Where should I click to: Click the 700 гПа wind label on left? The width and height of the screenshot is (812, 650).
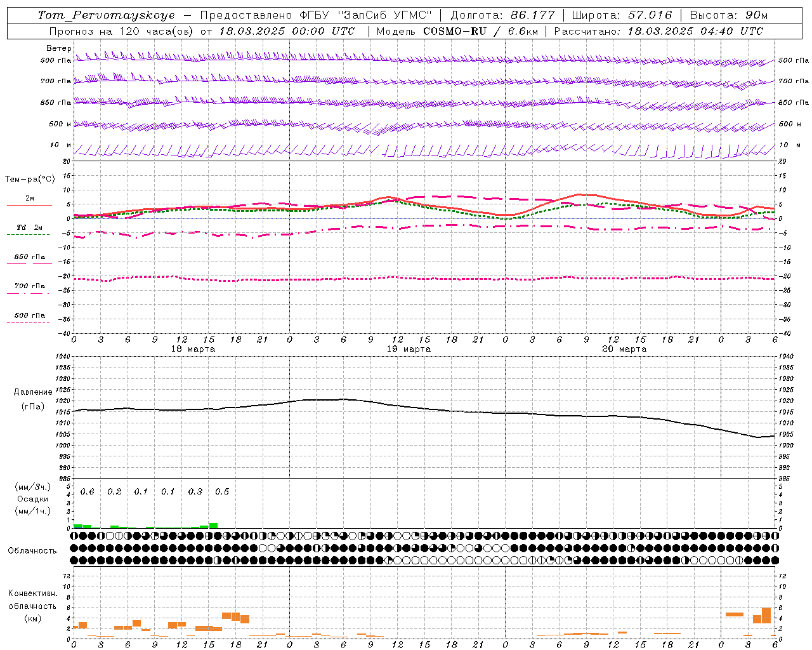(56, 81)
